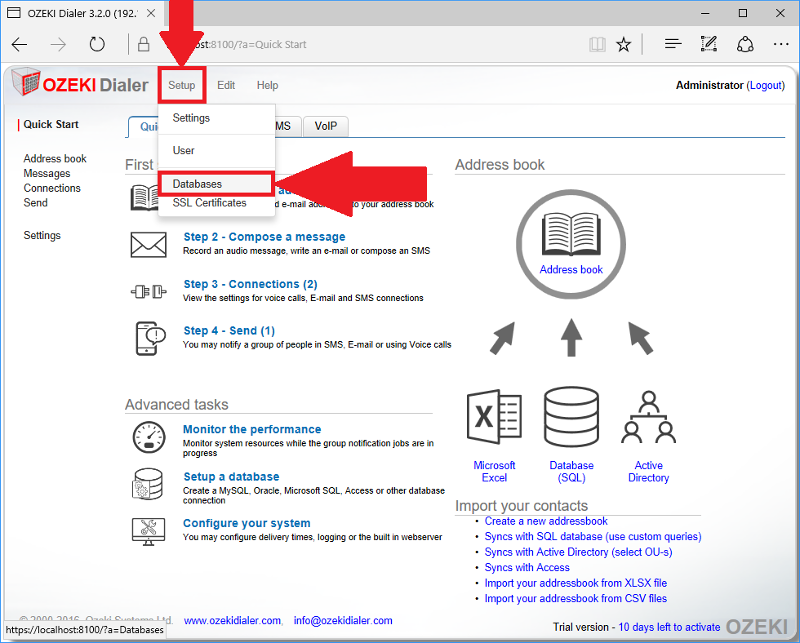
Task: Open Step 3 - Connections link
Action: point(250,284)
